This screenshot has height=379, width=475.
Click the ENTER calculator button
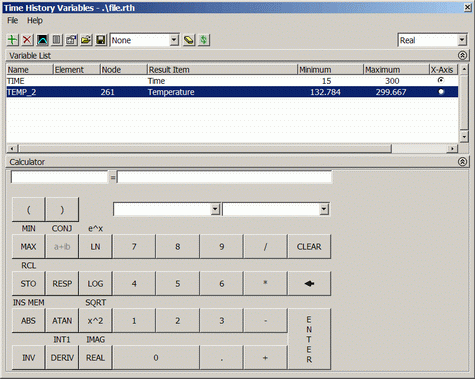tap(309, 339)
